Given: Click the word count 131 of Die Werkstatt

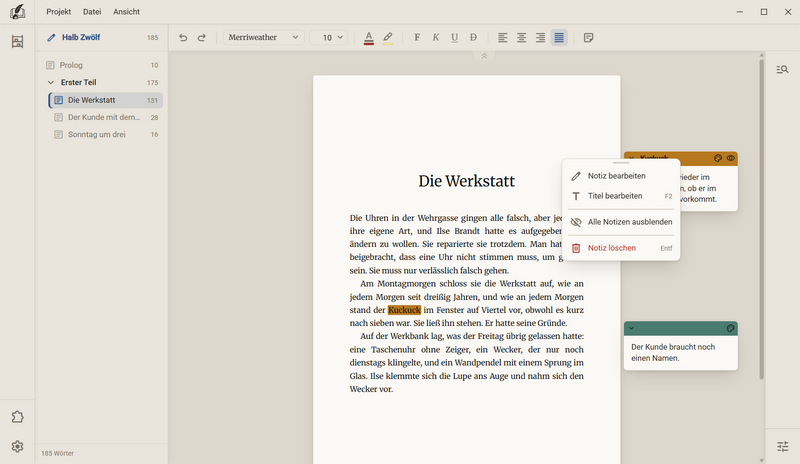Looking at the screenshot, I should (153, 101).
